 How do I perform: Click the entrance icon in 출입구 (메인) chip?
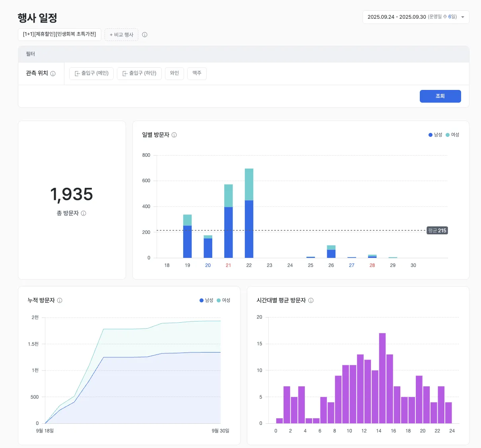point(78,74)
